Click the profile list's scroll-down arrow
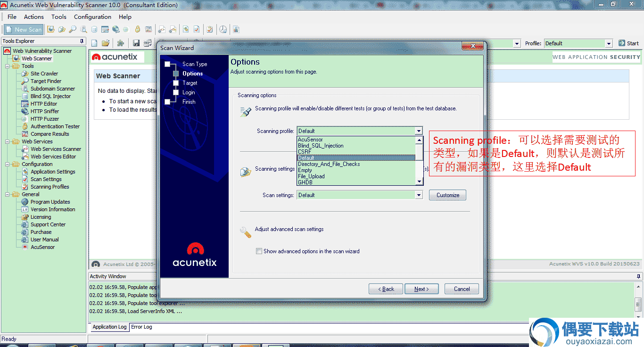The width and height of the screenshot is (644, 347). [419, 182]
